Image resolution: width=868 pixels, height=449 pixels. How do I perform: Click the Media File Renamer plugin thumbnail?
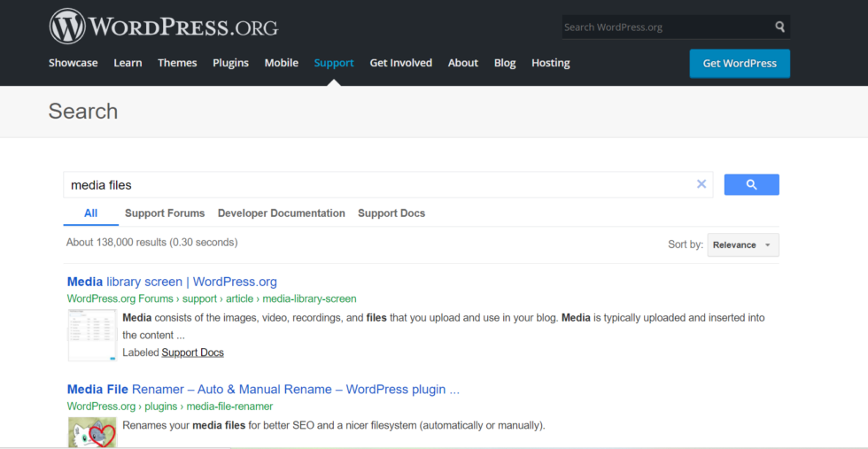tap(92, 432)
